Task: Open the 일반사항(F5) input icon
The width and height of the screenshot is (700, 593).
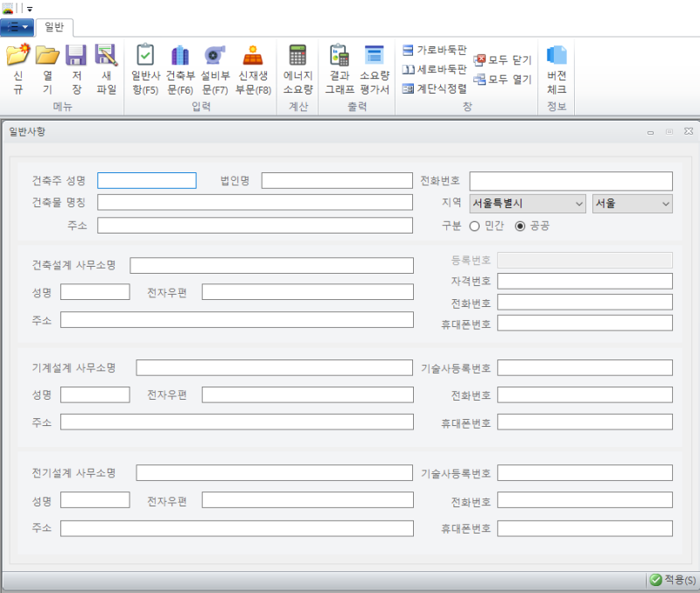Action: (x=145, y=66)
